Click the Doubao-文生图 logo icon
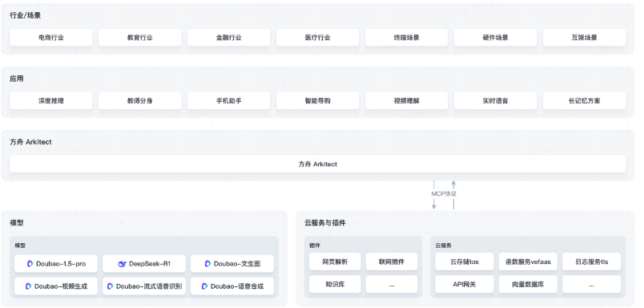Screen dimensions: 644x308 207,264
